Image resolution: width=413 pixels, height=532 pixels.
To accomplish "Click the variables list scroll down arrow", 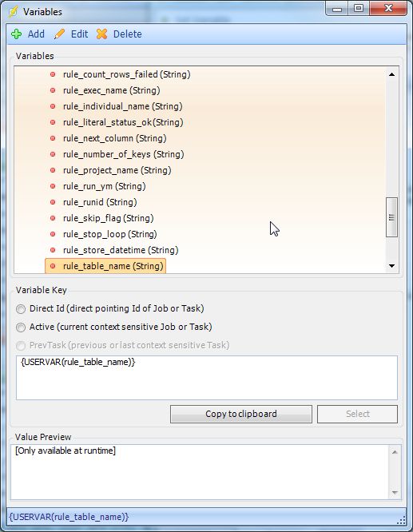I will click(391, 266).
